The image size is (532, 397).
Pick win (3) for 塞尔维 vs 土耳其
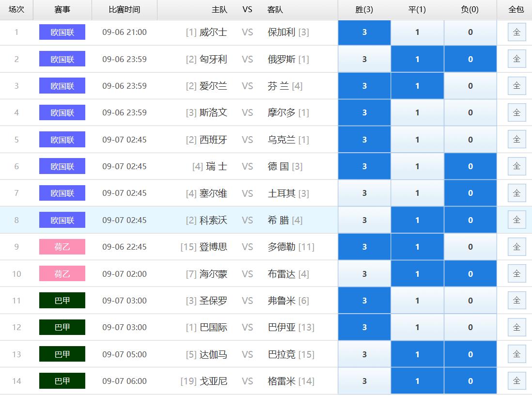coord(364,193)
